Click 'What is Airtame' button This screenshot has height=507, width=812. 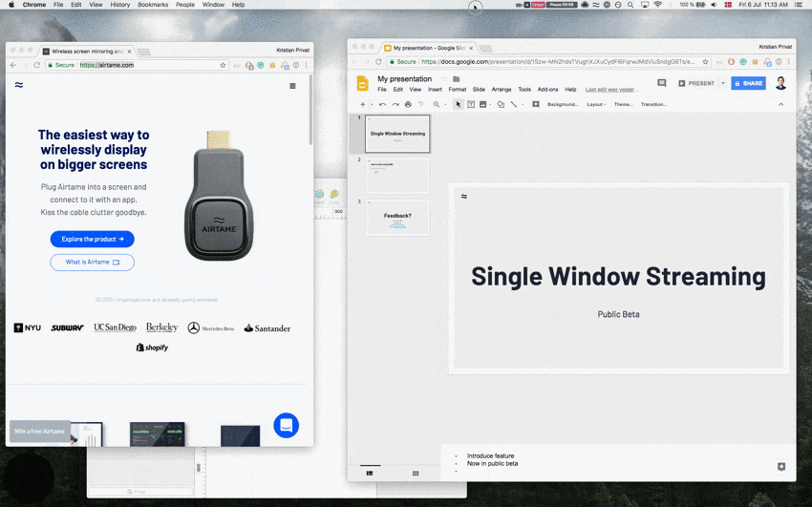pyautogui.click(x=92, y=263)
